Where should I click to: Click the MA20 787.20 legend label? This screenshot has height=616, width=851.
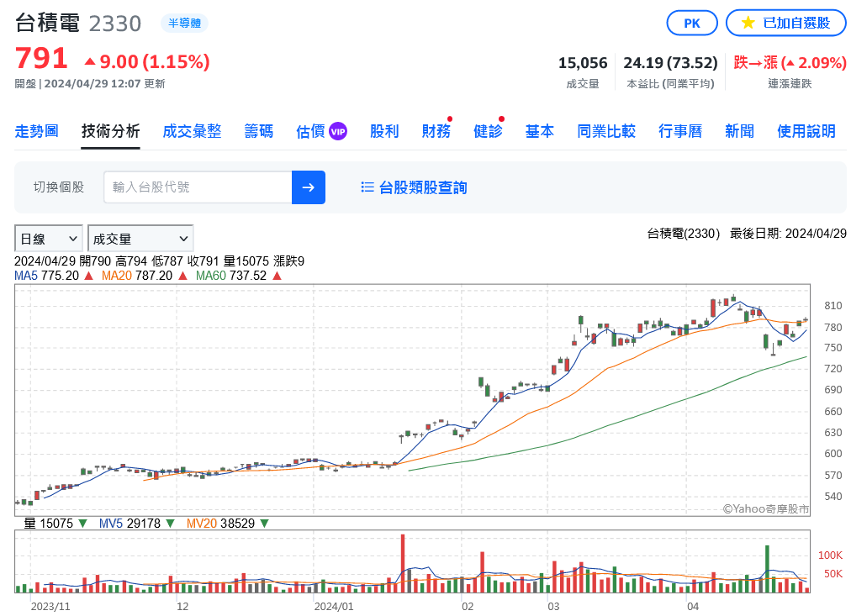pyautogui.click(x=145, y=276)
